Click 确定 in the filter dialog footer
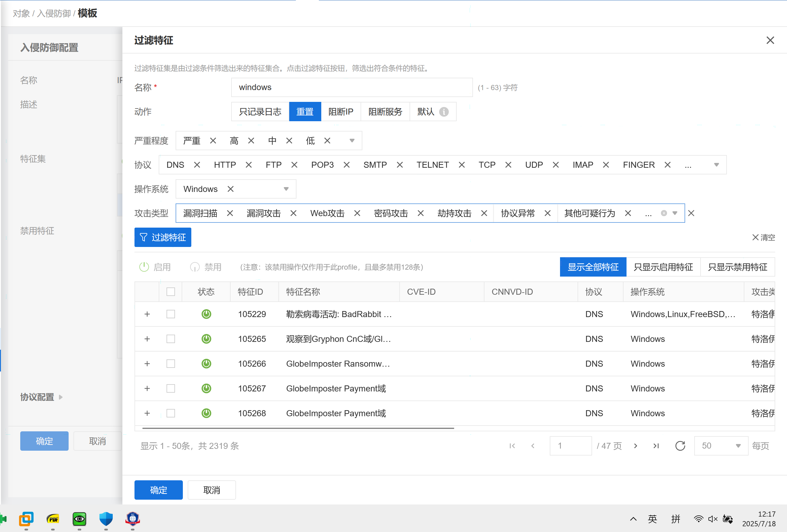 [158, 490]
